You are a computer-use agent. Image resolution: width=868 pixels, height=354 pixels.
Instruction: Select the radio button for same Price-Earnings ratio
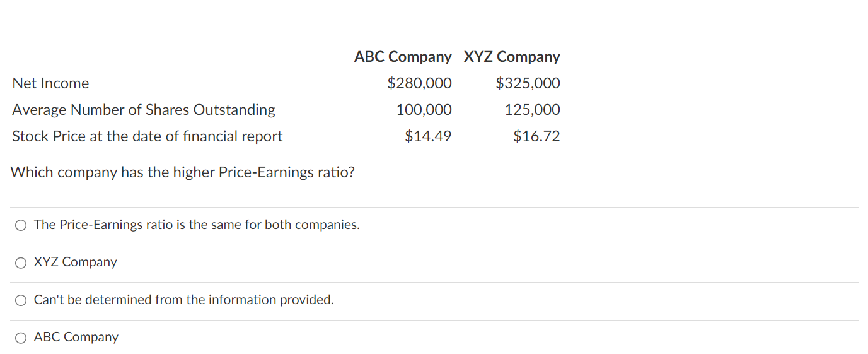point(21,225)
